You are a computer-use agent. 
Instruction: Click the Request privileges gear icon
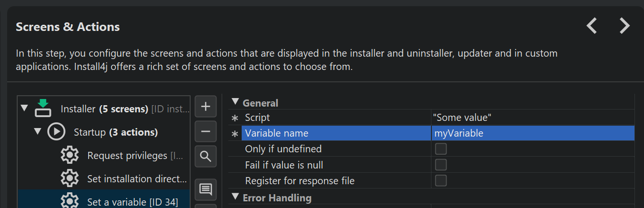tap(70, 155)
